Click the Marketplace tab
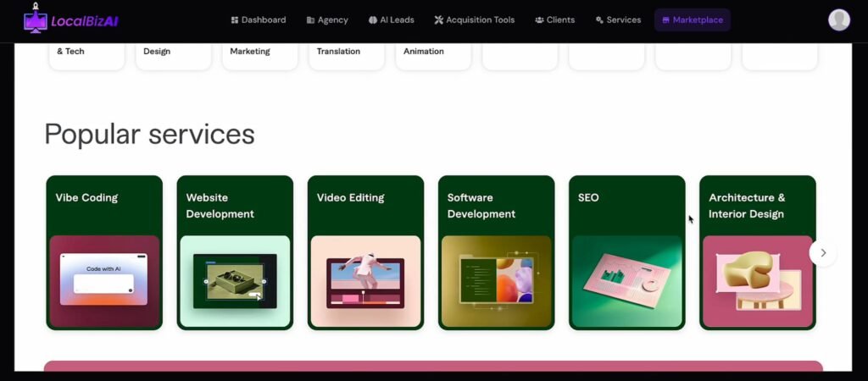Screen dimensions: 868x381 coord(692,19)
